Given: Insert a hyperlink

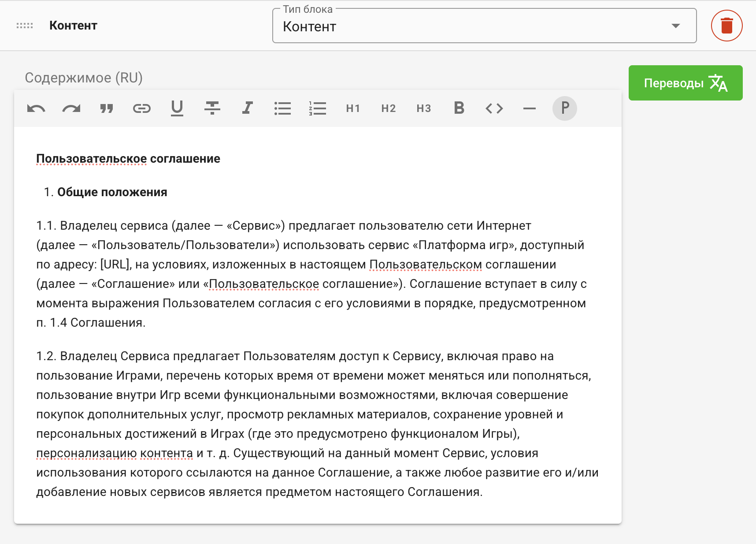Looking at the screenshot, I should tap(142, 108).
